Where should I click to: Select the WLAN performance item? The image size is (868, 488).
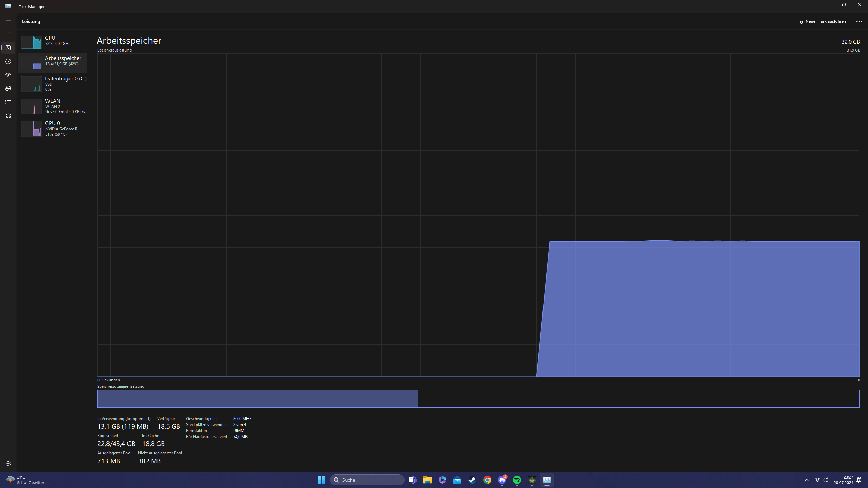[x=53, y=106]
